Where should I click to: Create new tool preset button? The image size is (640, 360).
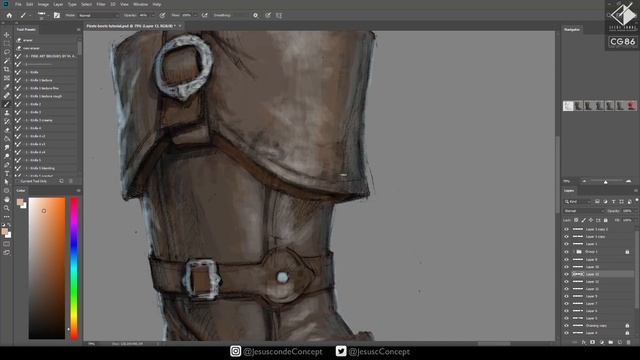(x=61, y=181)
